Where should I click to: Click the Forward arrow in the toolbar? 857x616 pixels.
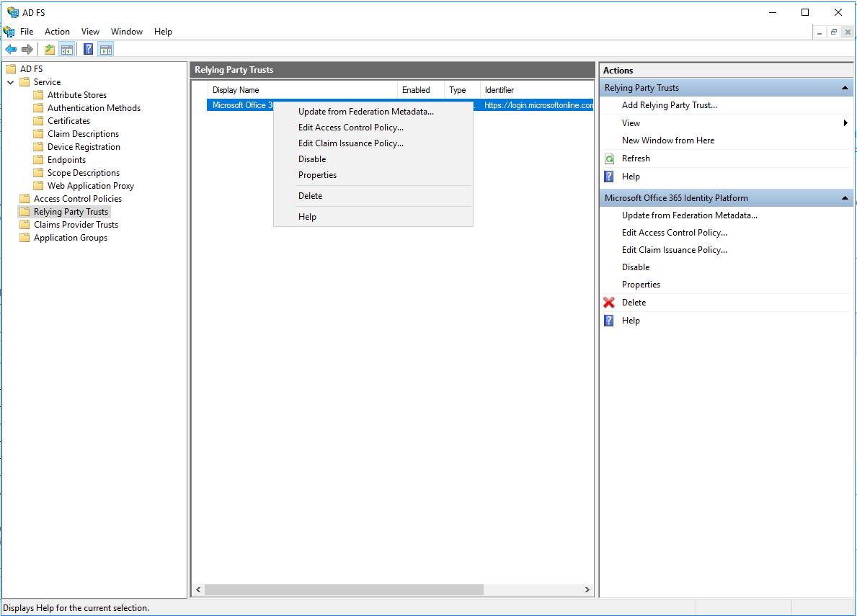(27, 50)
